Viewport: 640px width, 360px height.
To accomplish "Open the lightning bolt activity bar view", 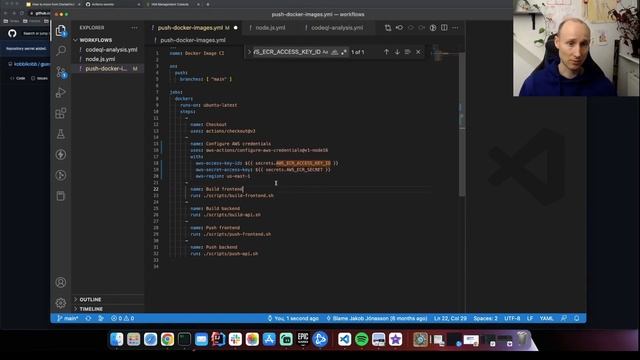I will point(61,155).
